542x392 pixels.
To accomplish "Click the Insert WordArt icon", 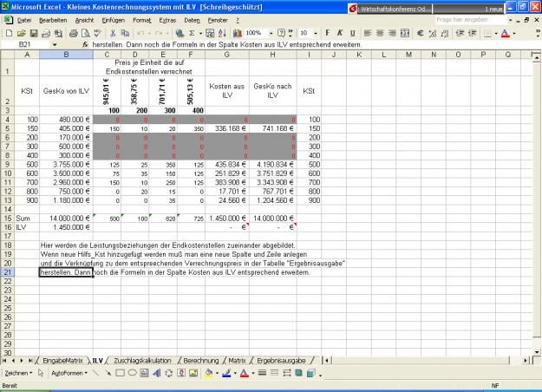I will (157, 372).
